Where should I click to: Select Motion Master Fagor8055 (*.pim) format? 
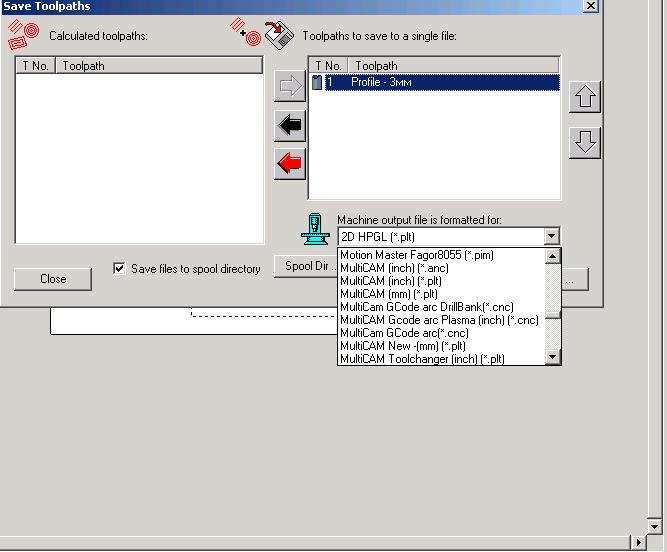[x=441, y=255]
